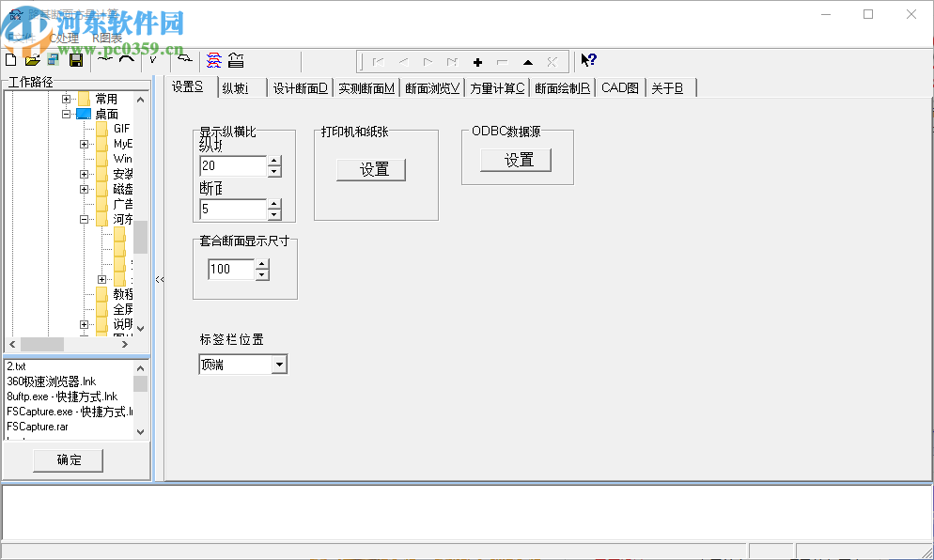This screenshot has height=560, width=934.
Task: Click the context help arrow icon
Action: coord(587,59)
